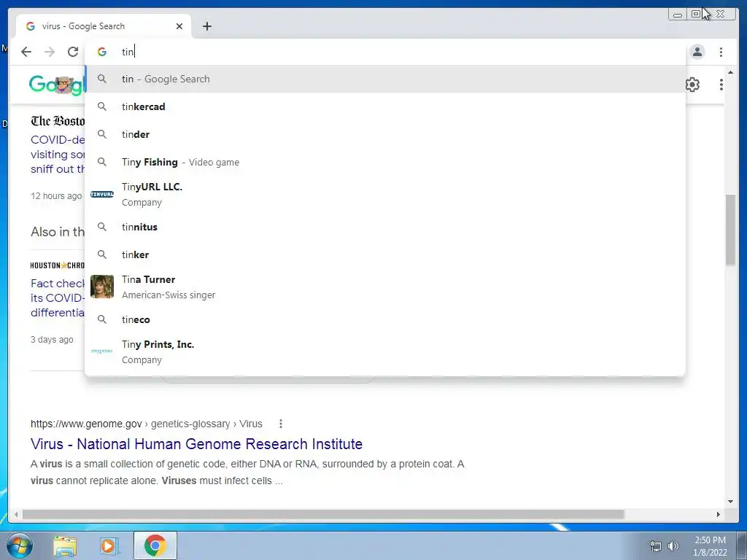Click the '3 days ago' timestamp text
The width and height of the screenshot is (747, 560).
(52, 340)
